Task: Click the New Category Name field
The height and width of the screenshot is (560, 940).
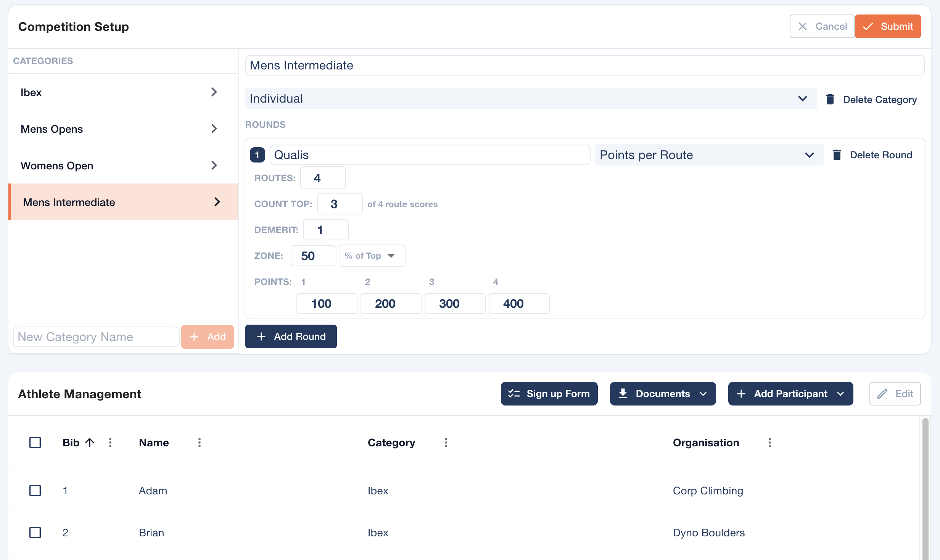Action: 96,337
